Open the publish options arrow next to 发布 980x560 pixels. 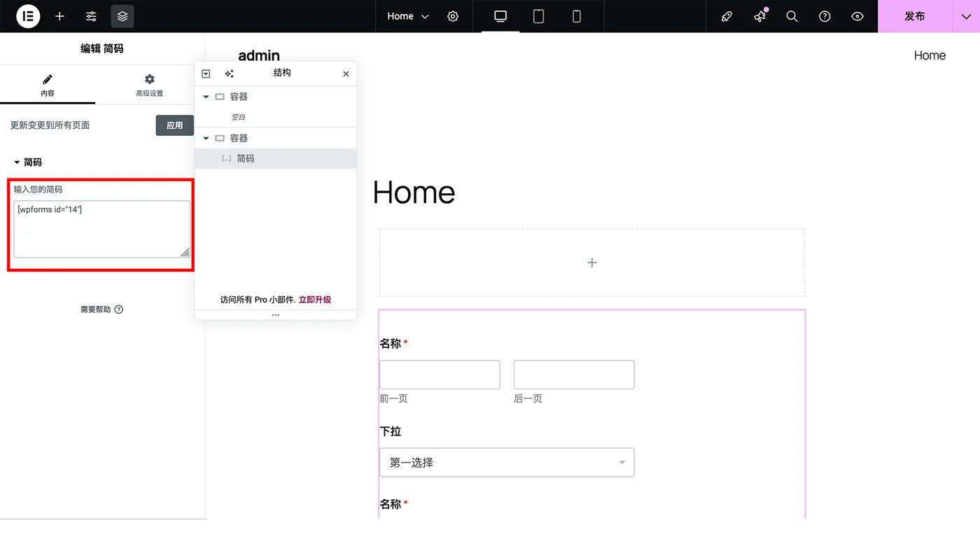pos(965,15)
